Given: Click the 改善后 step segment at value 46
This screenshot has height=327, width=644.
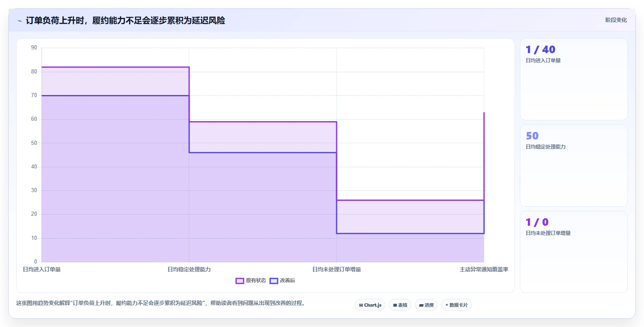Looking at the screenshot, I should (x=263, y=152).
